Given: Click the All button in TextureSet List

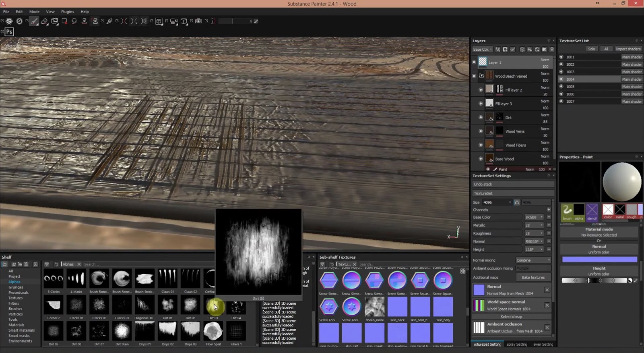Looking at the screenshot, I should pos(606,49).
